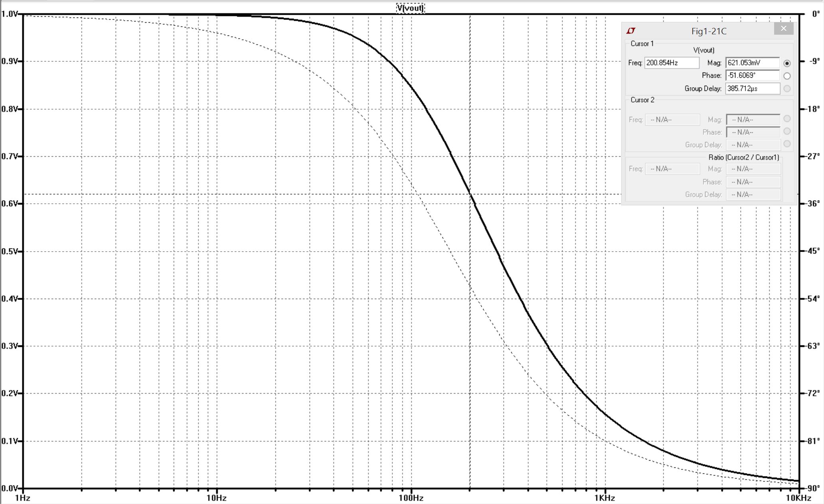Close the Fig1-21C cursor window
824x504 pixels.
pos(783,29)
